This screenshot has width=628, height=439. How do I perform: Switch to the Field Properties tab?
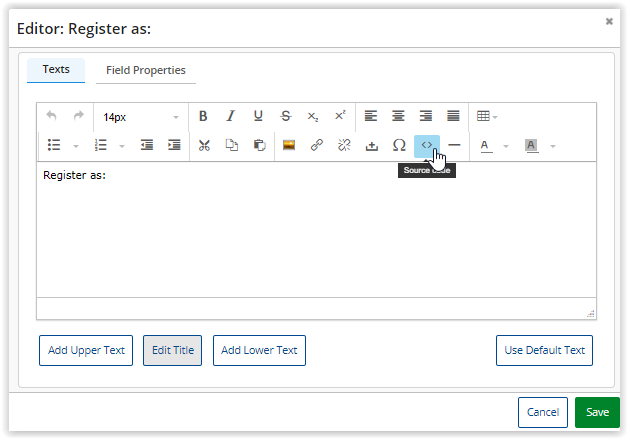pos(146,71)
